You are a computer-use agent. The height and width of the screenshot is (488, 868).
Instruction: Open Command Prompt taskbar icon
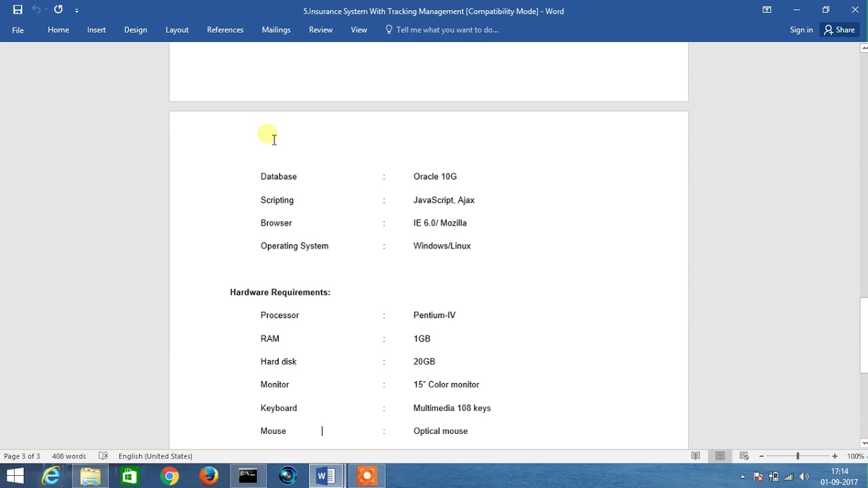[x=248, y=476]
